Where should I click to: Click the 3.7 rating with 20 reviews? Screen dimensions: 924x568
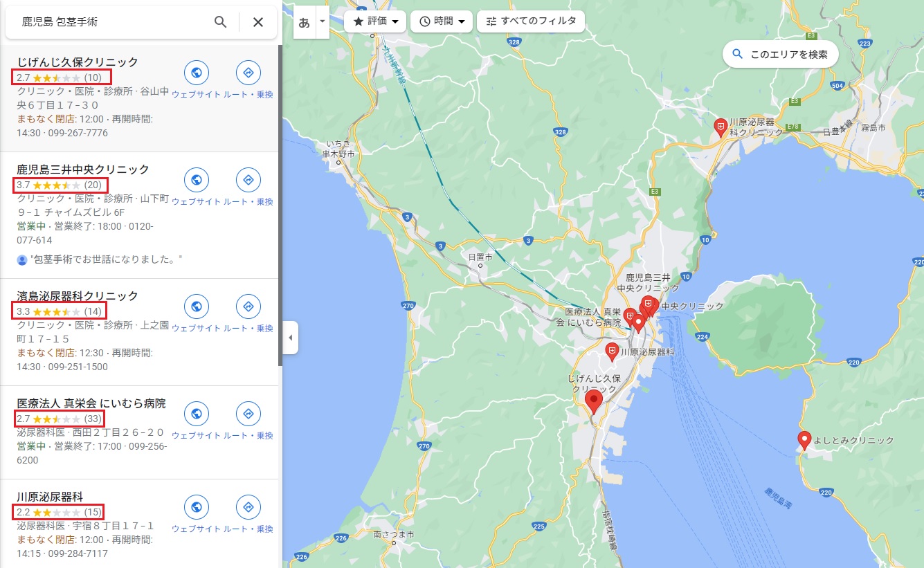59,185
